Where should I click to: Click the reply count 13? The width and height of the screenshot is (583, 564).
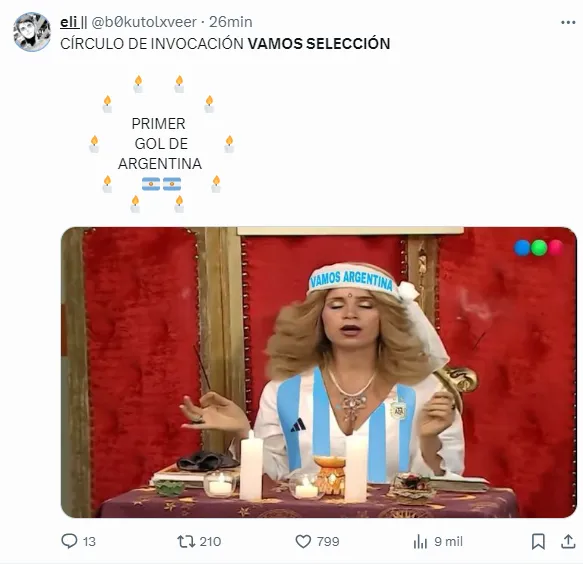(89, 542)
